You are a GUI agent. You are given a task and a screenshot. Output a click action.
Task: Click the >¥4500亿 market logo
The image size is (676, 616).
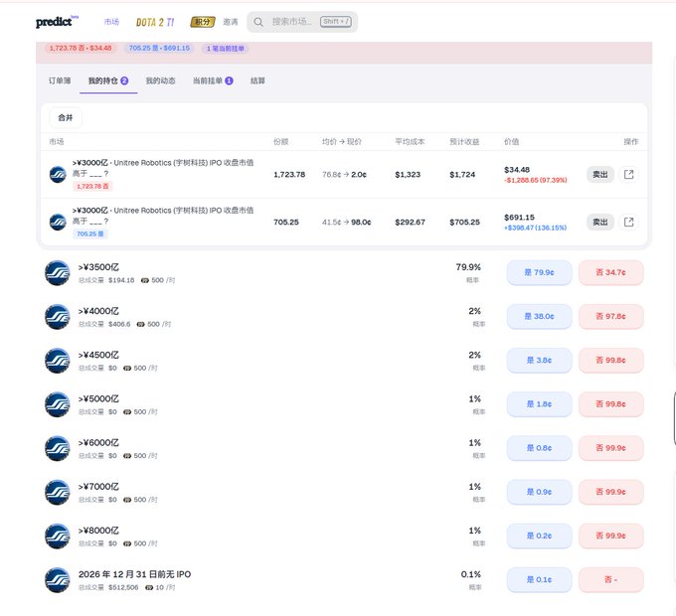tap(58, 361)
